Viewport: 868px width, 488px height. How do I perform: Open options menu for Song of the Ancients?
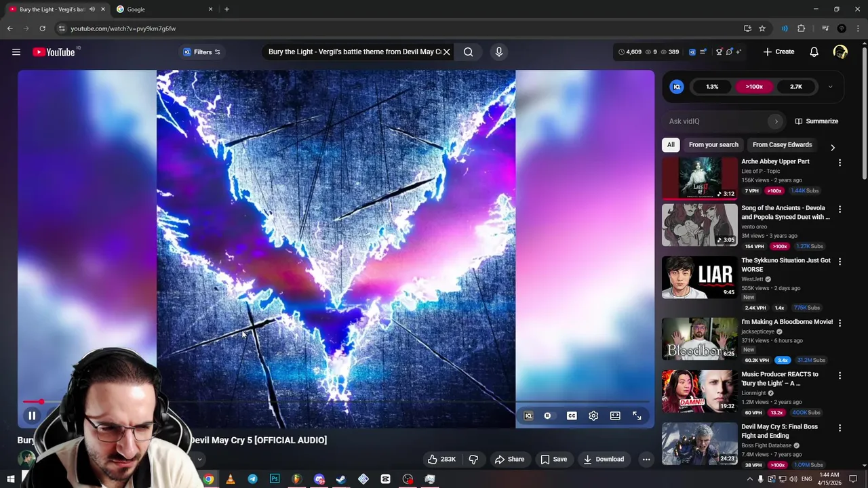pyautogui.click(x=840, y=209)
